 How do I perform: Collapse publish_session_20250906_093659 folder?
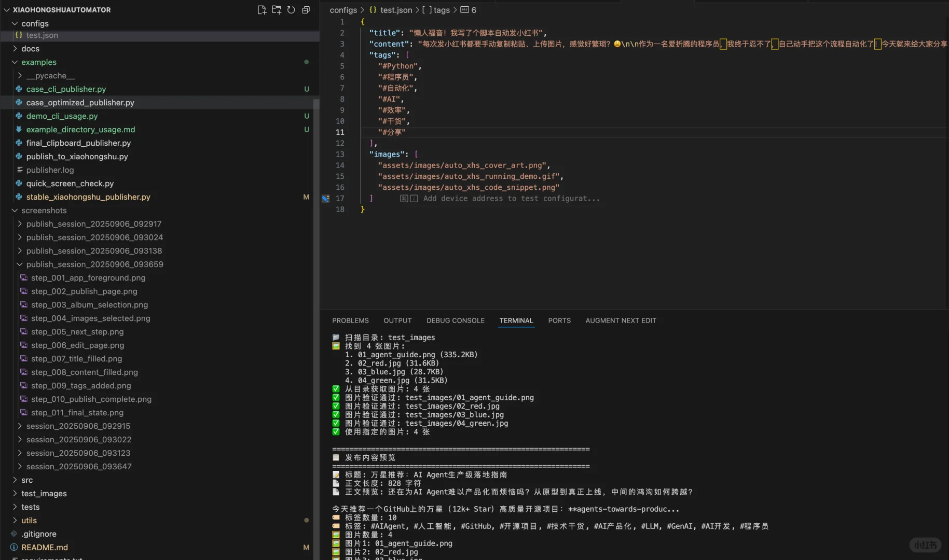[x=95, y=264]
